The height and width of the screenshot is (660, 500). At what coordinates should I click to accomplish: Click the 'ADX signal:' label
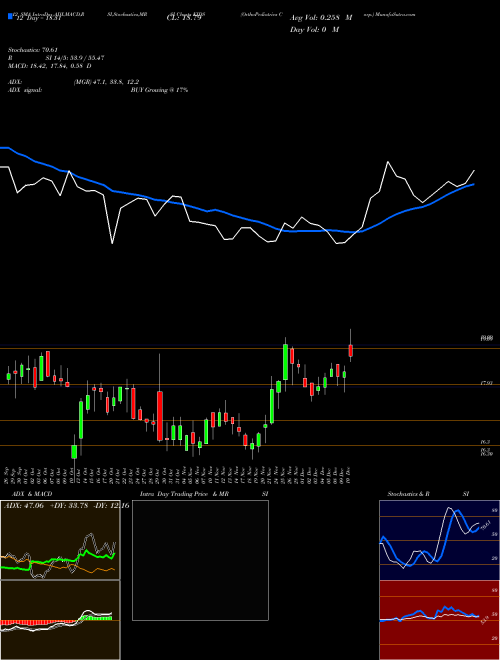(x=25, y=90)
